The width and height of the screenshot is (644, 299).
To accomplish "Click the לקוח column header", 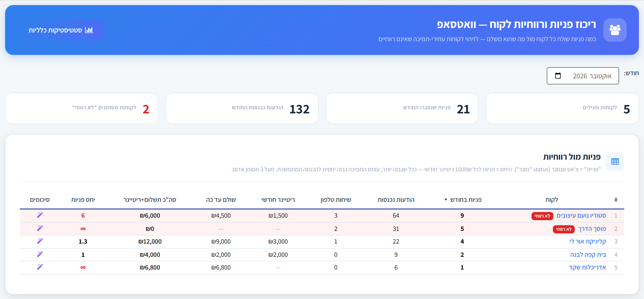I will click(552, 200).
